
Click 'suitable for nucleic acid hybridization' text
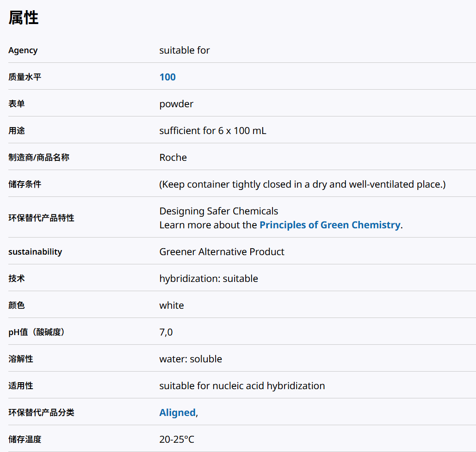tap(242, 386)
